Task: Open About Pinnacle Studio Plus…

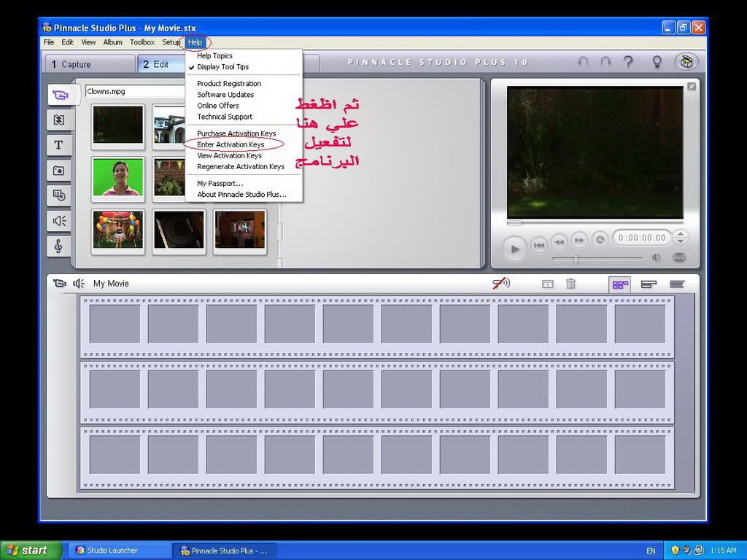Action: [244, 194]
